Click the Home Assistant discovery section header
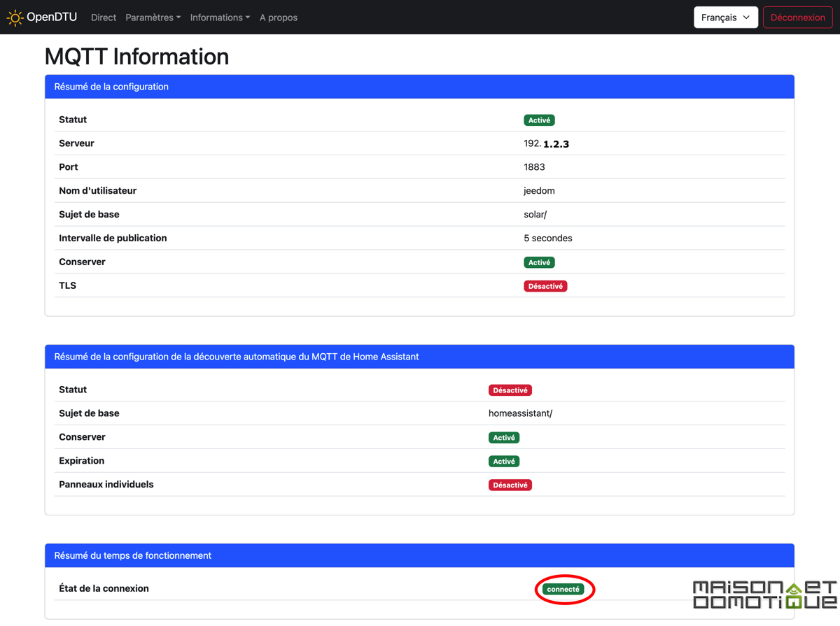 (419, 357)
